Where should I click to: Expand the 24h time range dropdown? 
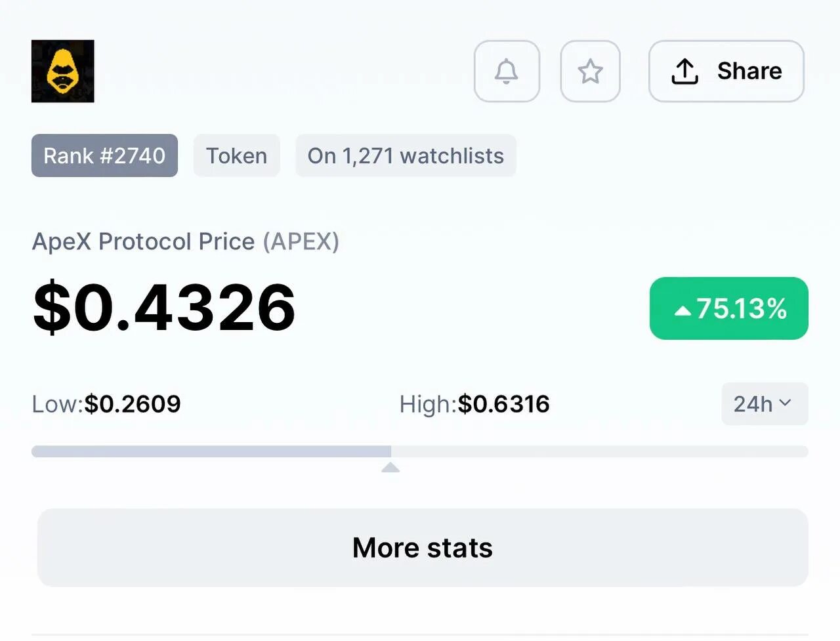(x=765, y=404)
